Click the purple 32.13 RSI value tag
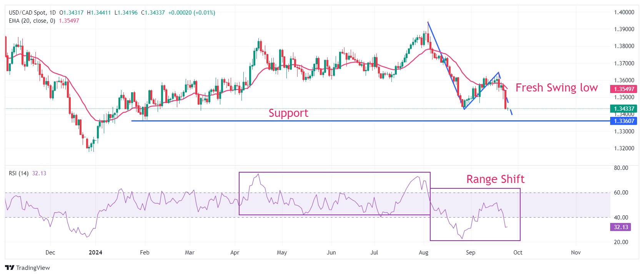 [621, 227]
